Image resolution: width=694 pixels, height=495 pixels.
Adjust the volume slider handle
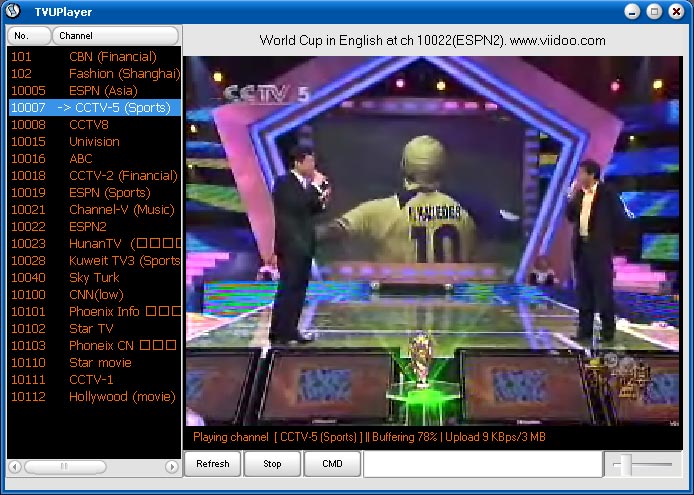624,464
